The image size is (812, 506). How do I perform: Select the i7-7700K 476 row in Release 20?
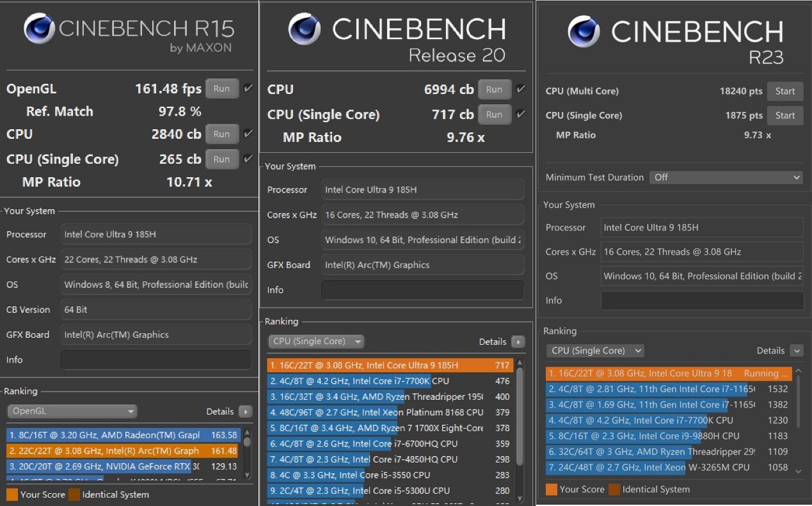click(x=390, y=381)
